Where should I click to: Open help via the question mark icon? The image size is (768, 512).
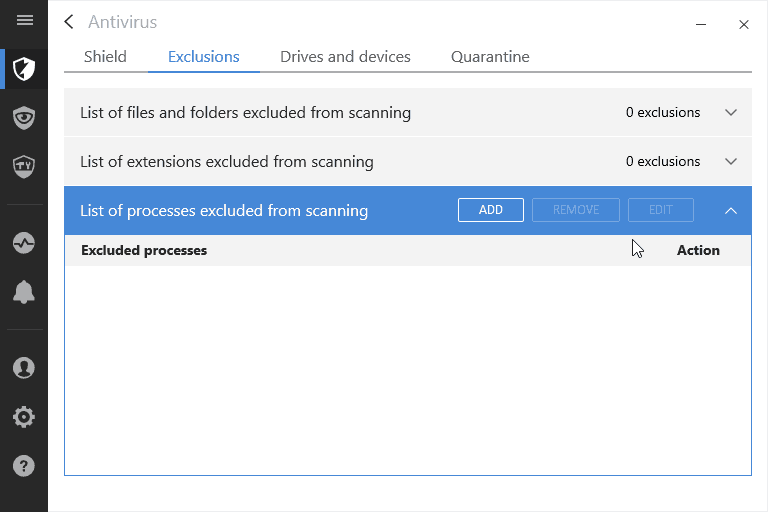click(24, 466)
